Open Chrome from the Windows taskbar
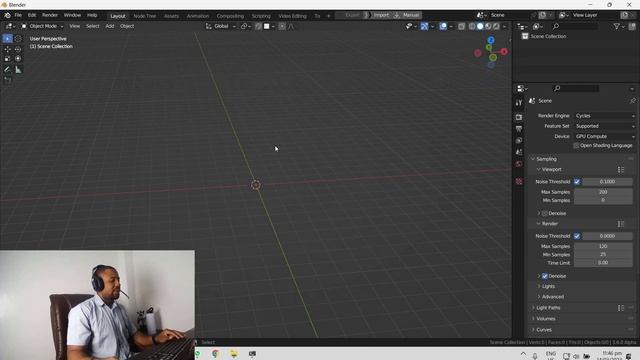 point(215,353)
